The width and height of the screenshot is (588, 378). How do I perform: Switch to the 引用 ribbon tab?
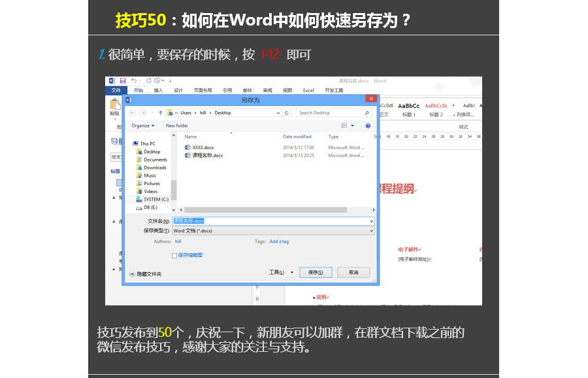[x=227, y=90]
